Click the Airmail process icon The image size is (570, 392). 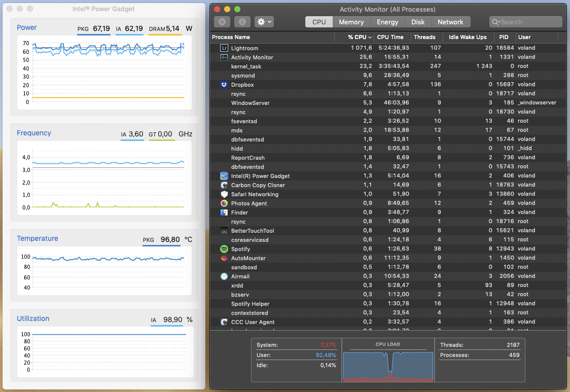pos(224,276)
